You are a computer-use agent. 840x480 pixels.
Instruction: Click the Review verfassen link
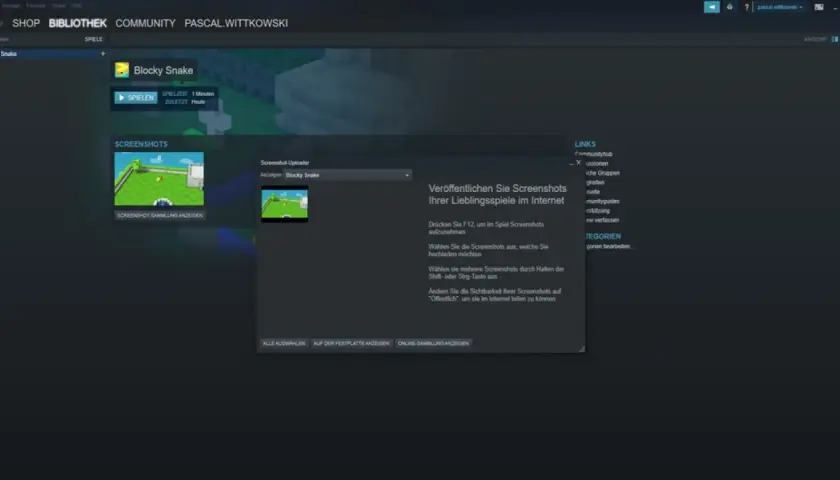point(602,220)
